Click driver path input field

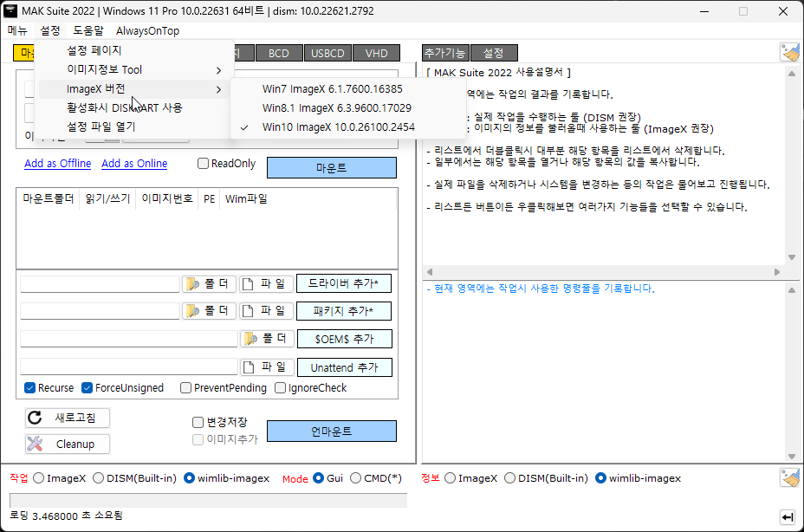(x=100, y=284)
